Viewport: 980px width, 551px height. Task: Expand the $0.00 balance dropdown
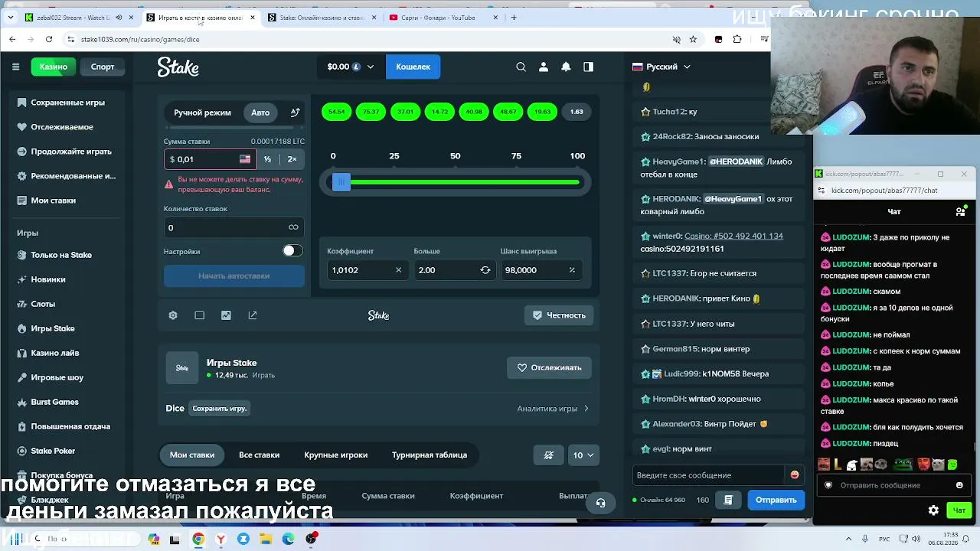351,67
